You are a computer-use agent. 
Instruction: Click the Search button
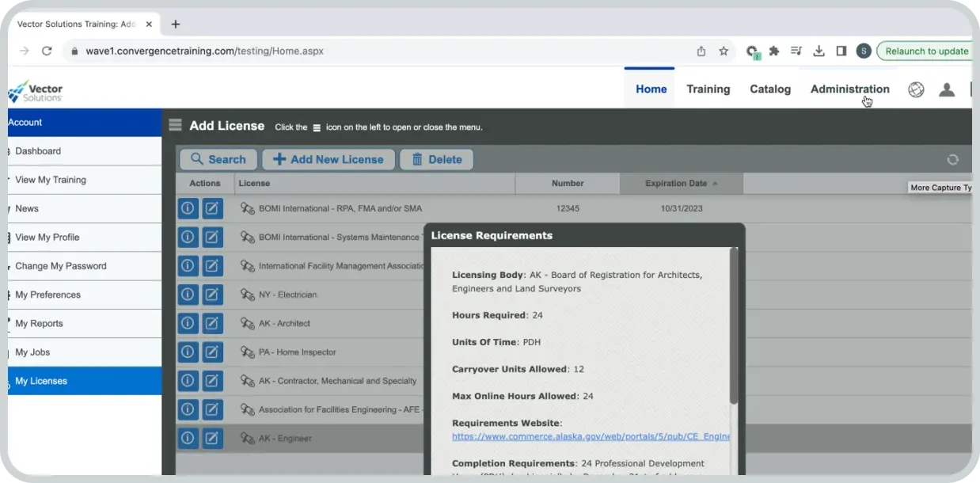tap(218, 159)
